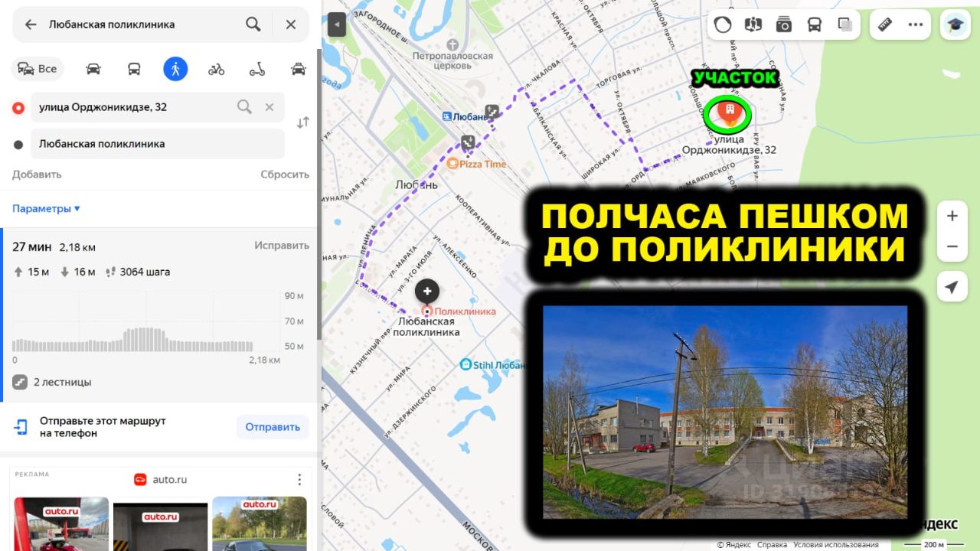Zoom in the map with plus button
The image size is (980, 551).
point(952,216)
